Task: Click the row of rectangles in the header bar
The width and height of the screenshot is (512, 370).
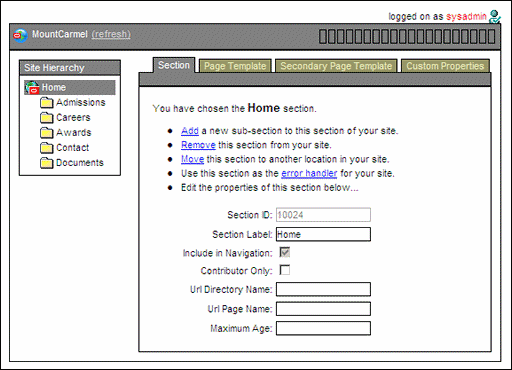Action: tap(407, 37)
